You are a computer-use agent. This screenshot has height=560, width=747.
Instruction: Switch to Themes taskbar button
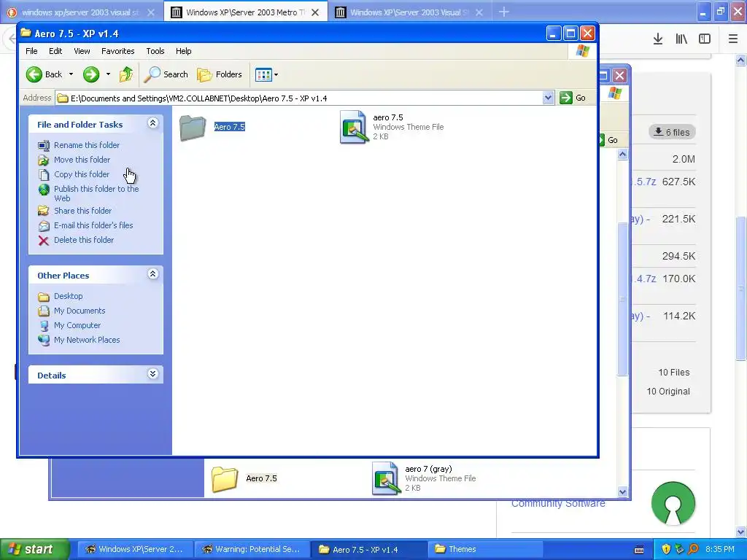pyautogui.click(x=485, y=550)
